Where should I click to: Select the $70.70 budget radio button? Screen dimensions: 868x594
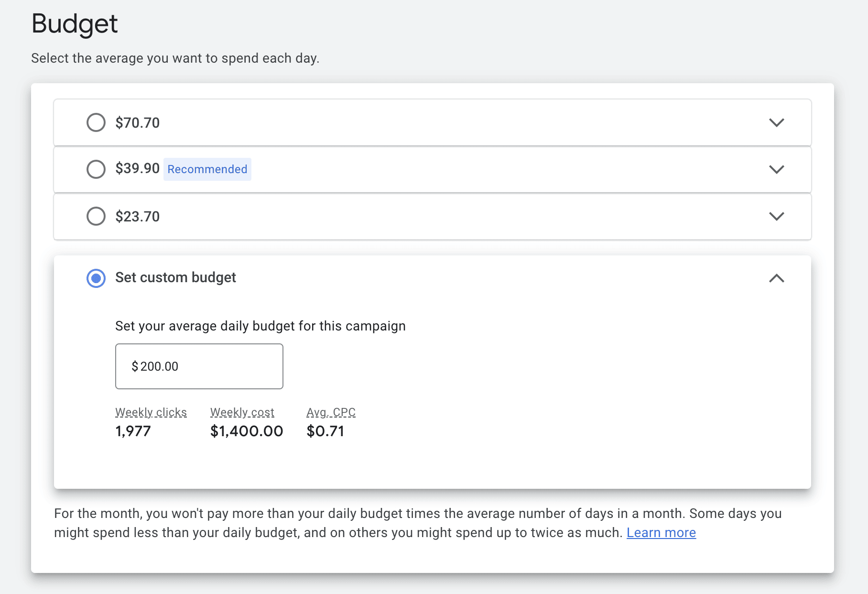[x=96, y=122]
